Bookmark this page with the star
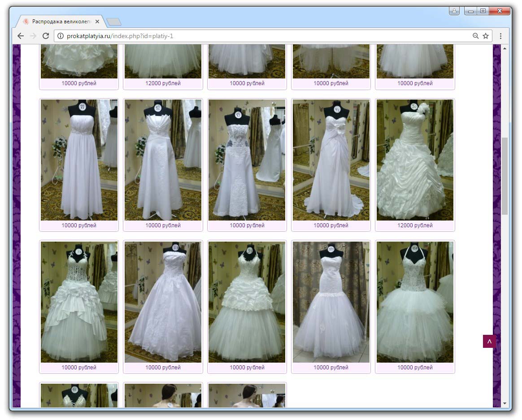The image size is (522, 420). [486, 36]
